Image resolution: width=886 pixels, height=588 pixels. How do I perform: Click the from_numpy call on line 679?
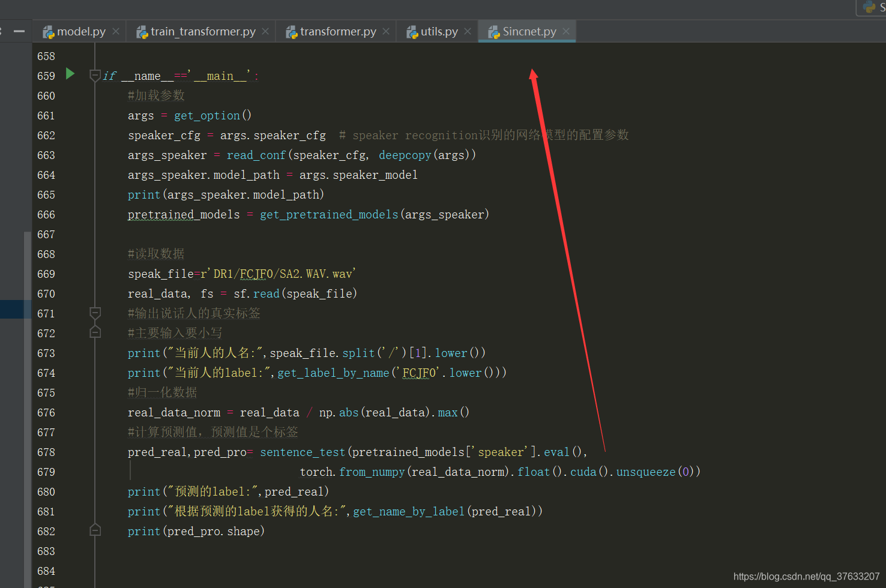tap(372, 472)
